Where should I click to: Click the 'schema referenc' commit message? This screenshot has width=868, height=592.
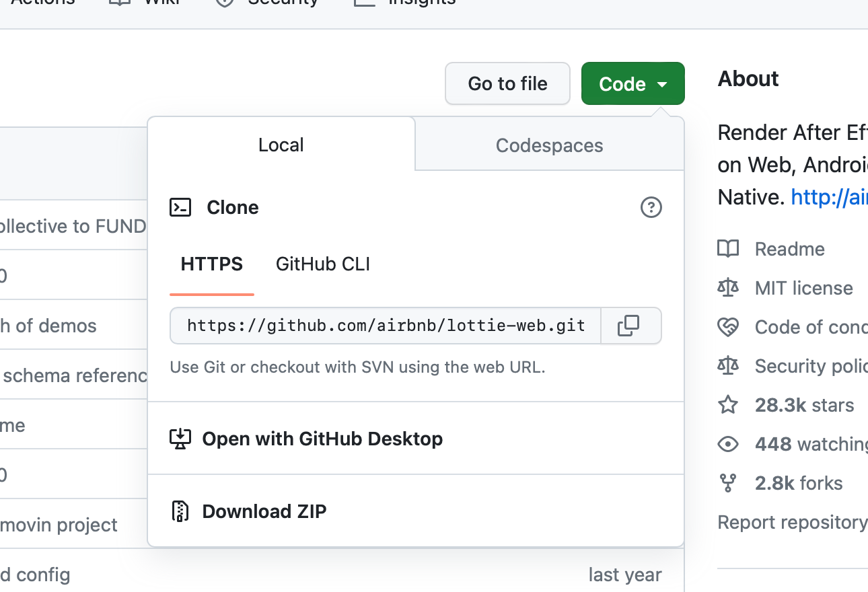[x=73, y=375]
